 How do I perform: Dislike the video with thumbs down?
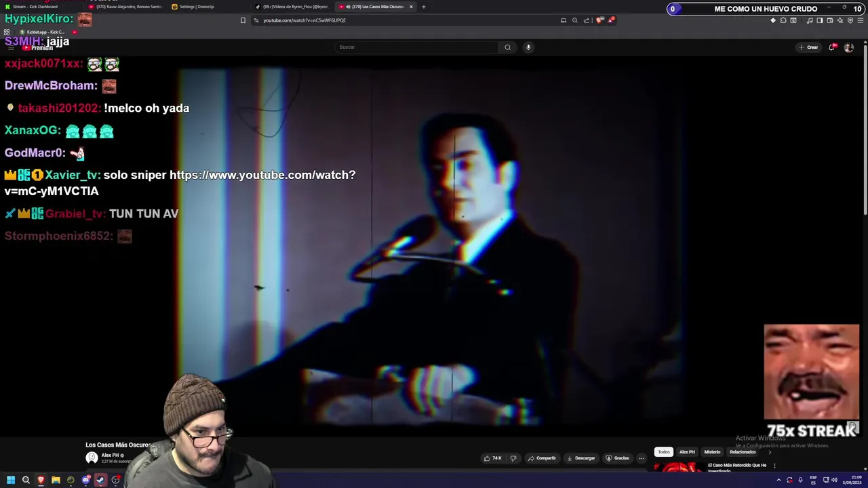(513, 458)
